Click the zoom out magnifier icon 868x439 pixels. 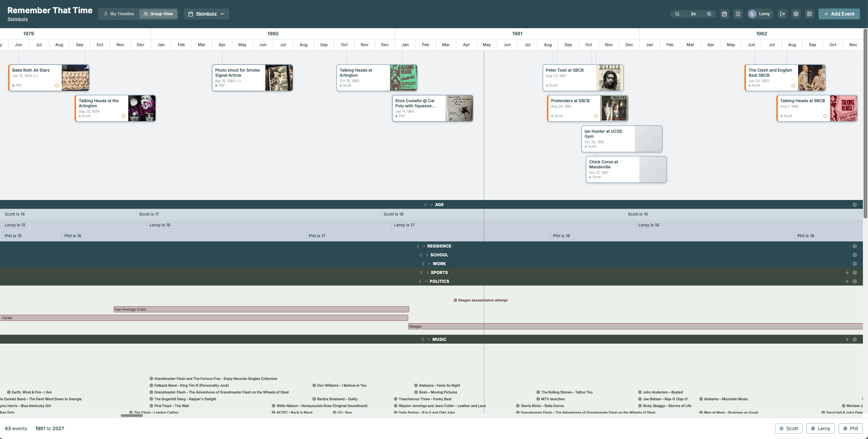(x=677, y=14)
